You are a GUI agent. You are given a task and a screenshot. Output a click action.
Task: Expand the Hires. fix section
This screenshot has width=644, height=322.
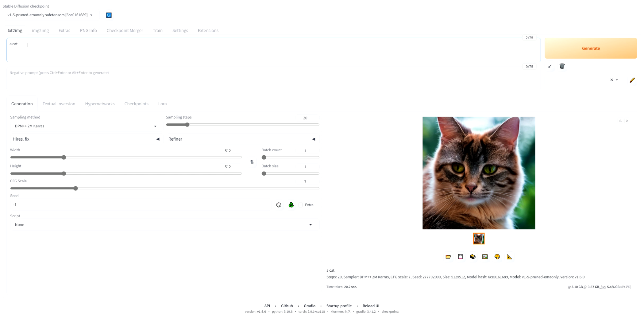tap(86, 139)
